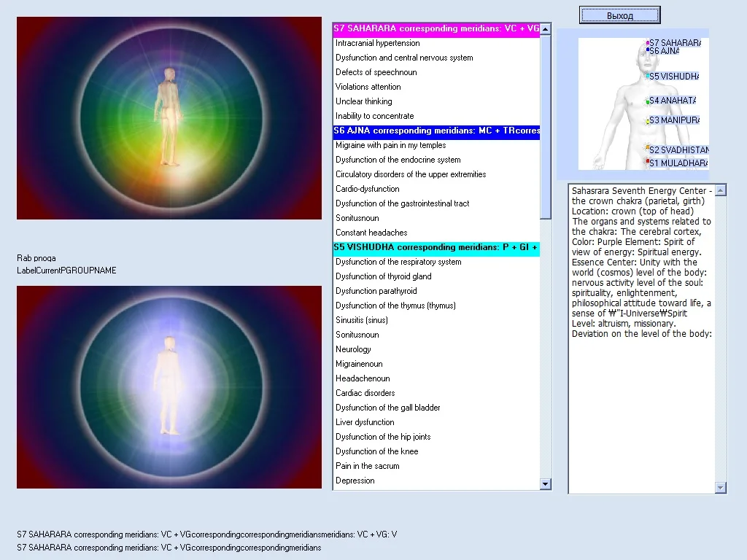Select 'Dysfunction of the gastrointestinal tract' row
This screenshot has width=747, height=560.
point(436,203)
